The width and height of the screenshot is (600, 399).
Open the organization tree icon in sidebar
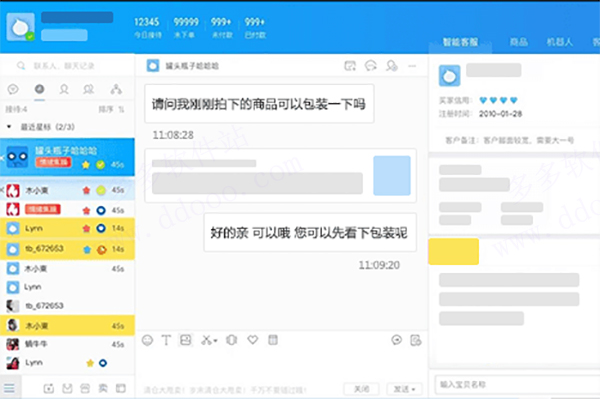tap(116, 90)
